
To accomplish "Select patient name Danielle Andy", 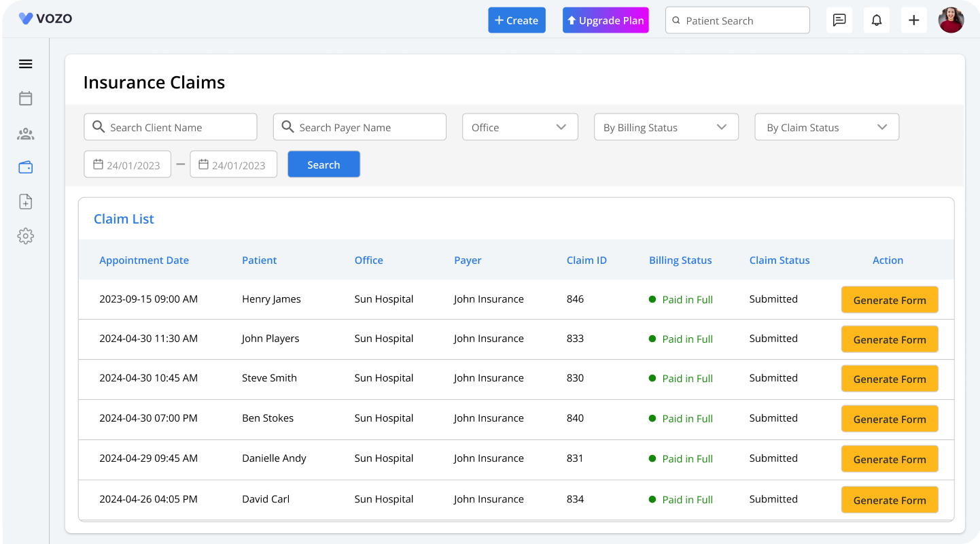I will 274,458.
